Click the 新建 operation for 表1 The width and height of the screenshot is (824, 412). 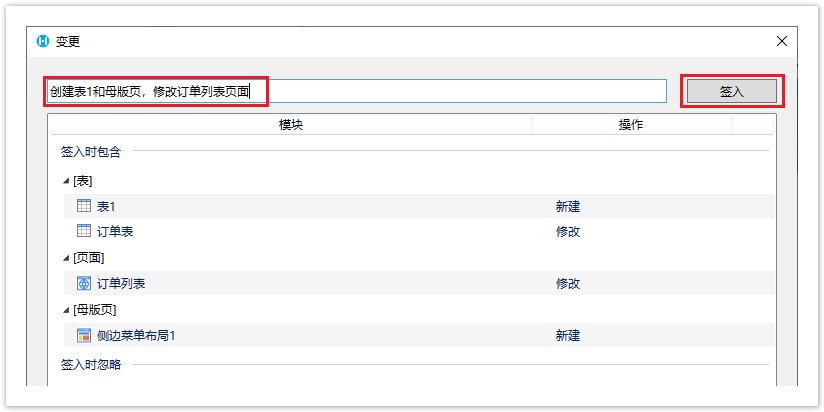[x=568, y=206]
